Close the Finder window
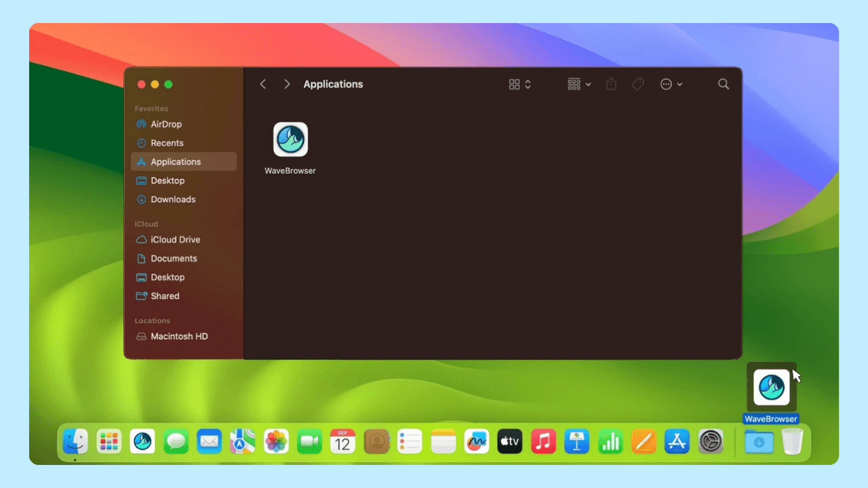Viewport: 868px width, 488px height. (141, 84)
